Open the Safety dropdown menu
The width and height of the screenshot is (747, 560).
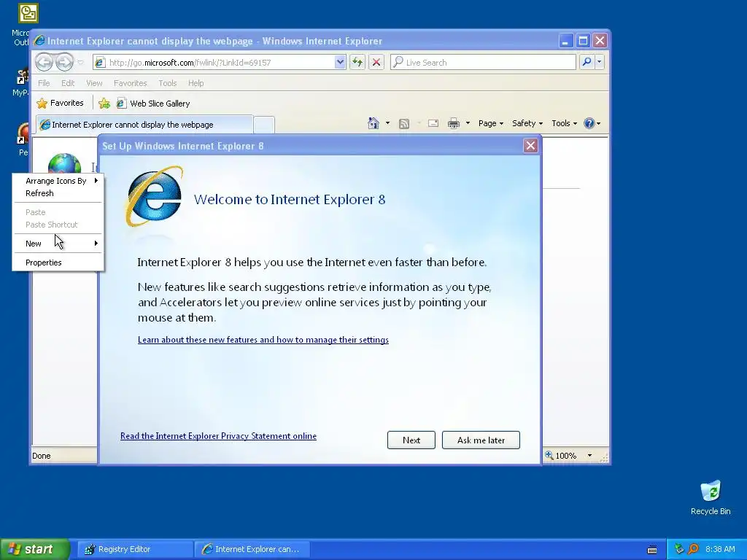[527, 123]
